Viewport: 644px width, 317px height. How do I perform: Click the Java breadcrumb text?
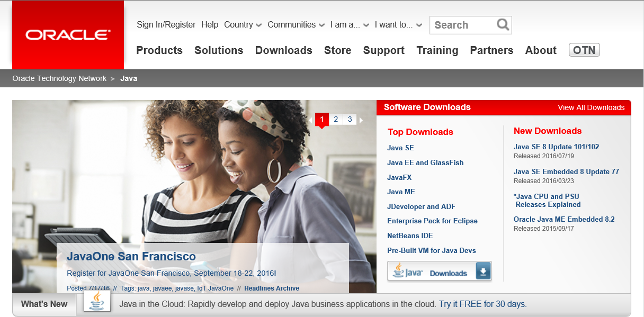pyautogui.click(x=129, y=78)
